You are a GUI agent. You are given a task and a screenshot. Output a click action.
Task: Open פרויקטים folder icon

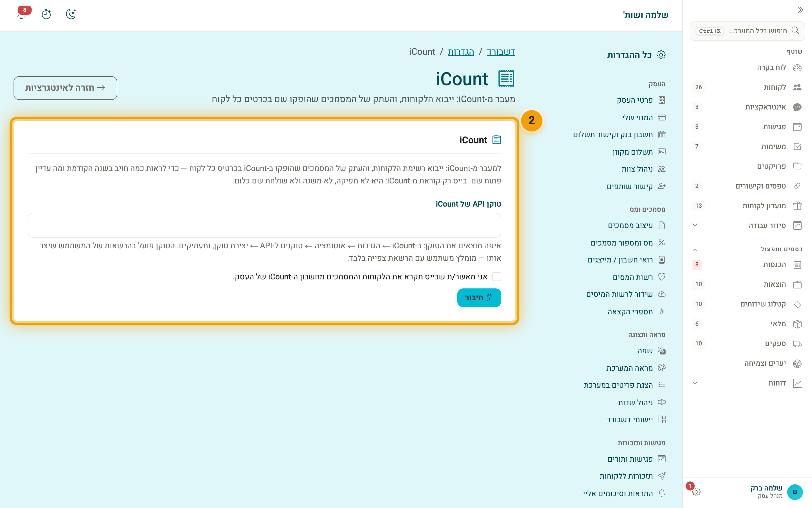click(797, 166)
